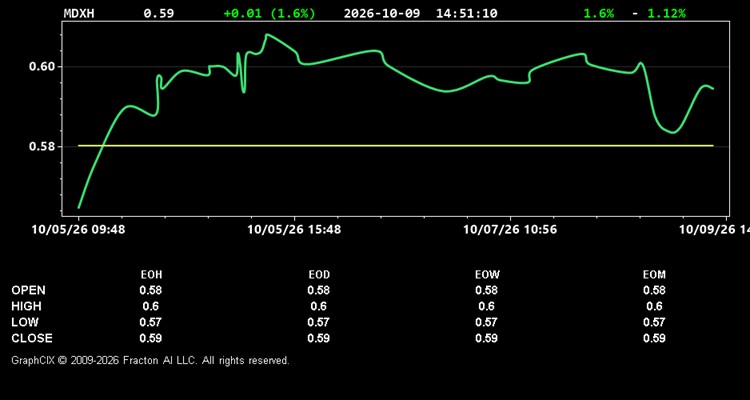Click the yellow 0.58 reference line
Viewport: 750px width, 400px height.
(x=396, y=145)
